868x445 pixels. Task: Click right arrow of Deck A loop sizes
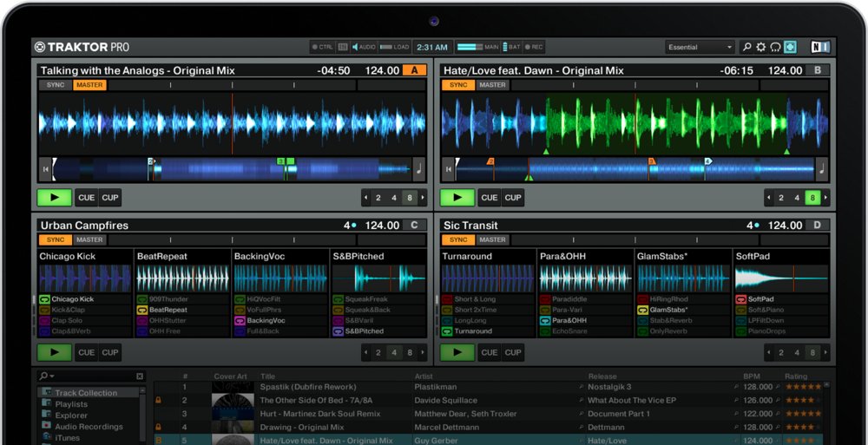[x=424, y=198]
